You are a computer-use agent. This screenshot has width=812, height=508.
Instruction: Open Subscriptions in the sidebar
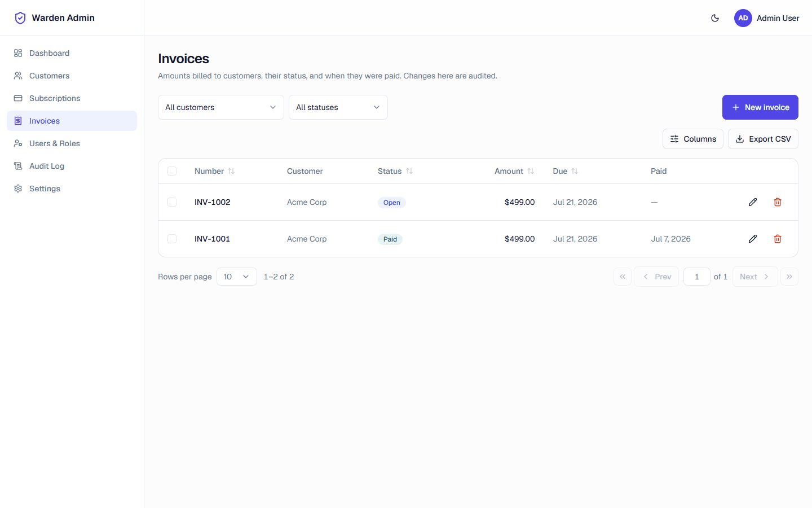(x=72, y=98)
